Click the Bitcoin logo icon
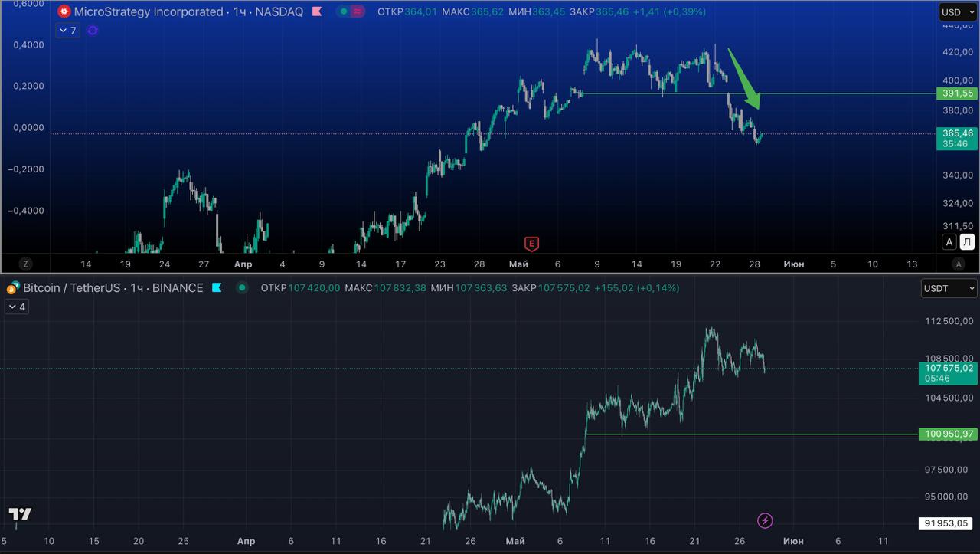 click(12, 289)
